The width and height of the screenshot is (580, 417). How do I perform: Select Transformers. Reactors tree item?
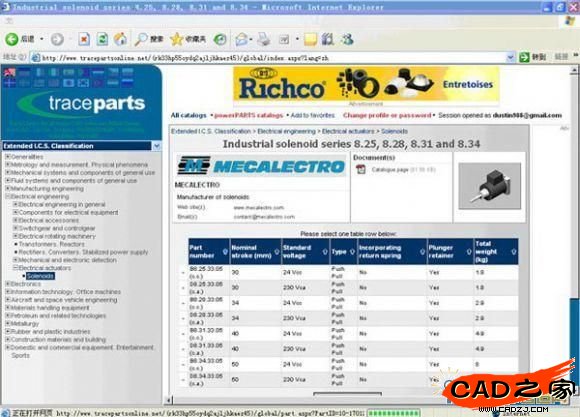(x=52, y=244)
